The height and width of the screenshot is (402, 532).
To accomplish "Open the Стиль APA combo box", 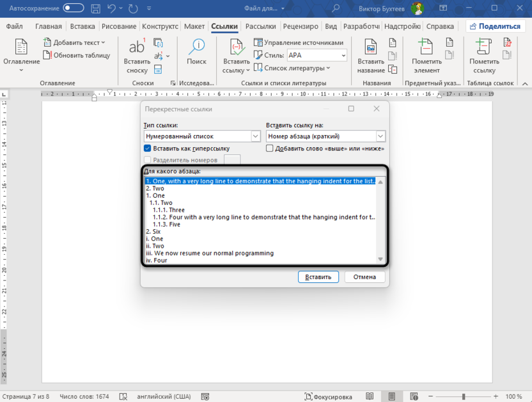I will [317, 55].
